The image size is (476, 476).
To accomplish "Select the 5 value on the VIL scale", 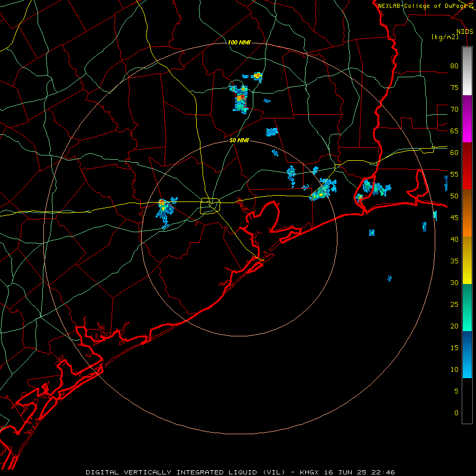I will click(456, 391).
